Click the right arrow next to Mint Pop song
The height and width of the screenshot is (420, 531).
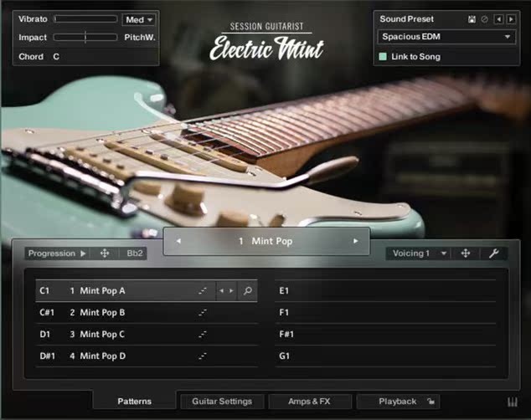click(355, 241)
